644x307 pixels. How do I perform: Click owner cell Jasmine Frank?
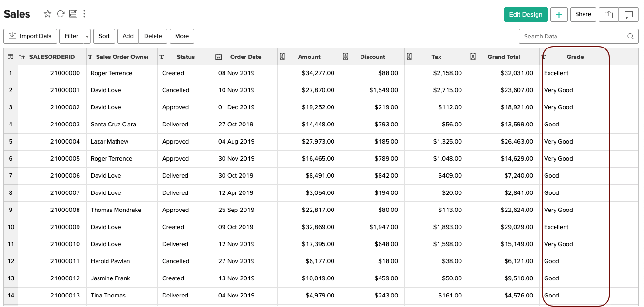(122, 278)
